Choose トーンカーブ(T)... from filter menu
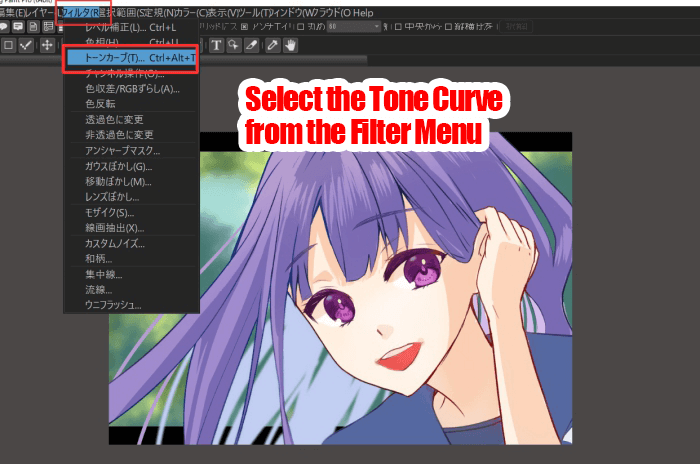 (132, 58)
